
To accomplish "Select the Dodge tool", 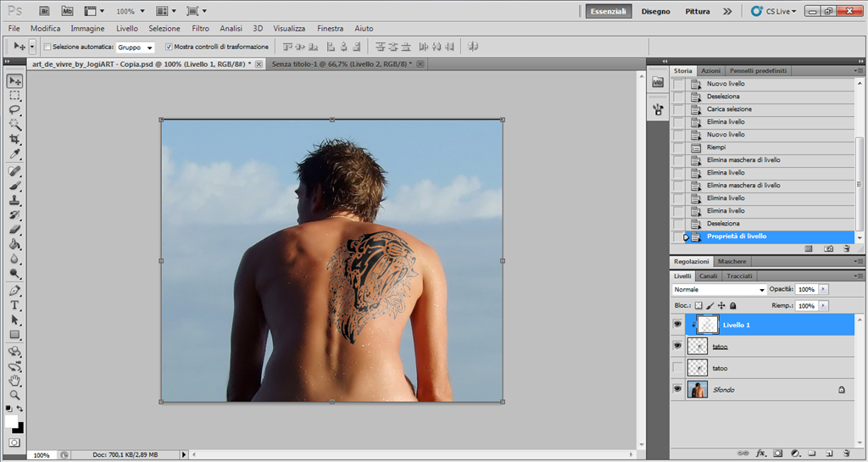I will (x=15, y=273).
